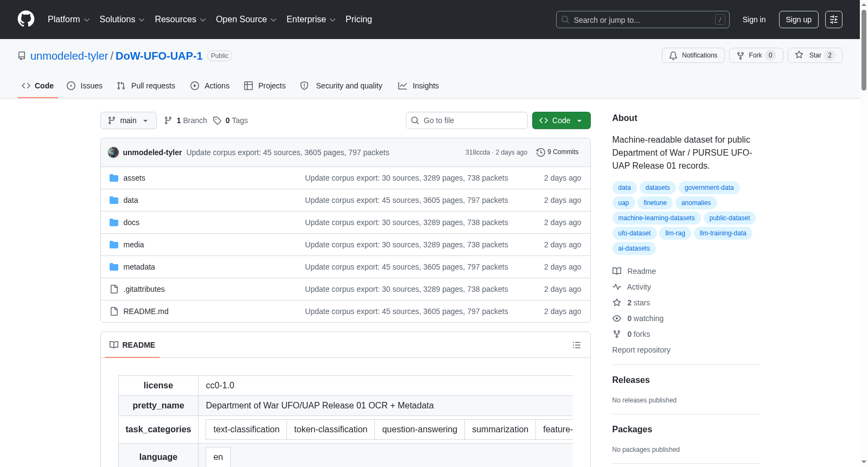Click the pulse icon next to Activity
Viewport: 868px width, 467px height.
point(617,287)
